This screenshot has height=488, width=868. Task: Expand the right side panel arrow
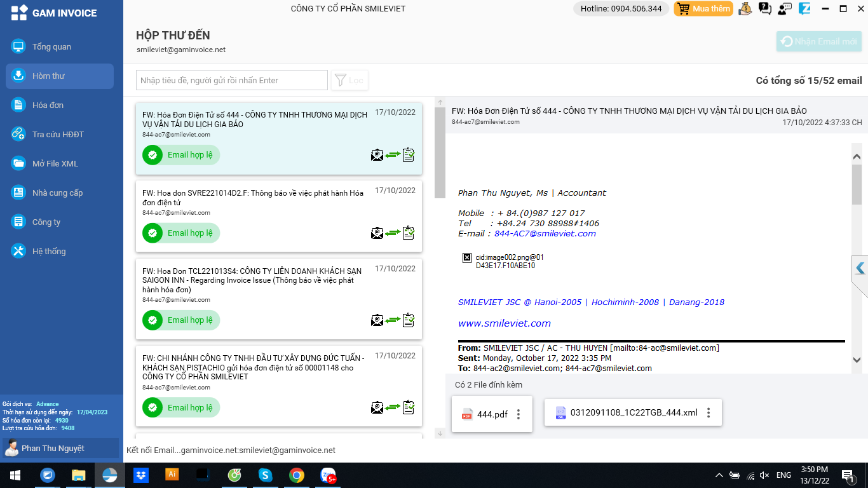[x=860, y=268]
